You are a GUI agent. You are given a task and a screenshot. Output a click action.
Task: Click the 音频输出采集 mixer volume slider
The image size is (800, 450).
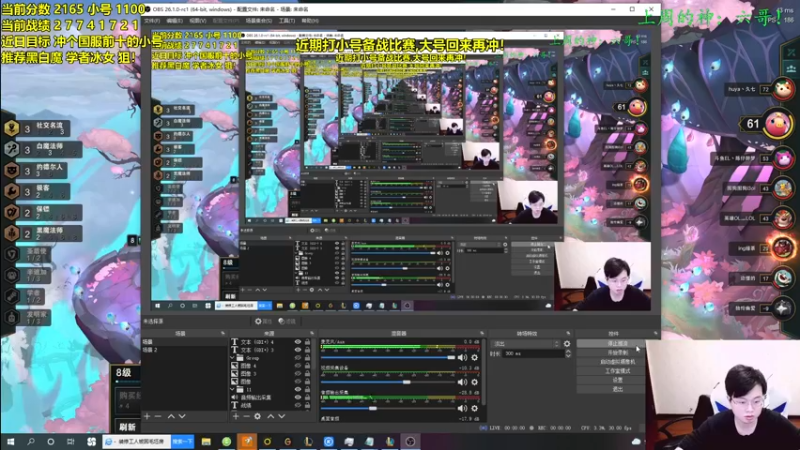tap(388, 408)
